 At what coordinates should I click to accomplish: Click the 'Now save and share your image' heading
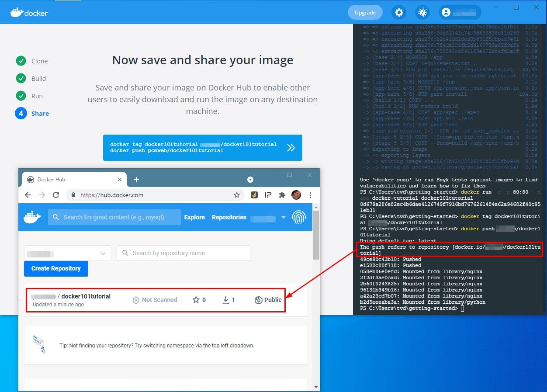point(203,60)
